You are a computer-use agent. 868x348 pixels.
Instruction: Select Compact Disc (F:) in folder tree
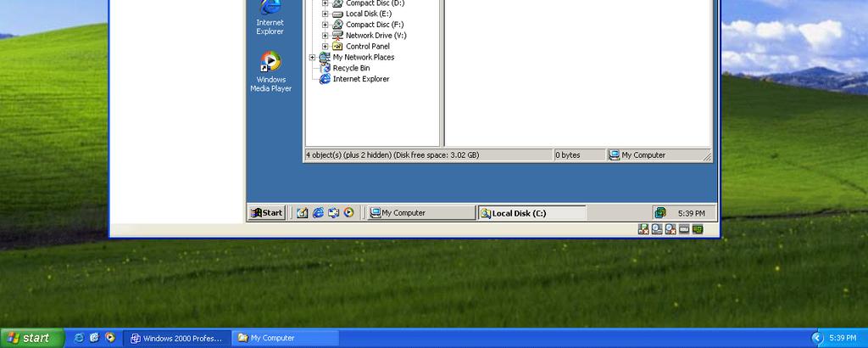click(x=375, y=25)
